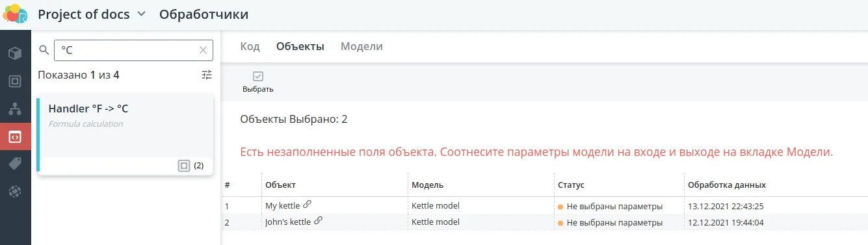
Task: Open the cube objects icon in sidebar
Action: (15, 53)
